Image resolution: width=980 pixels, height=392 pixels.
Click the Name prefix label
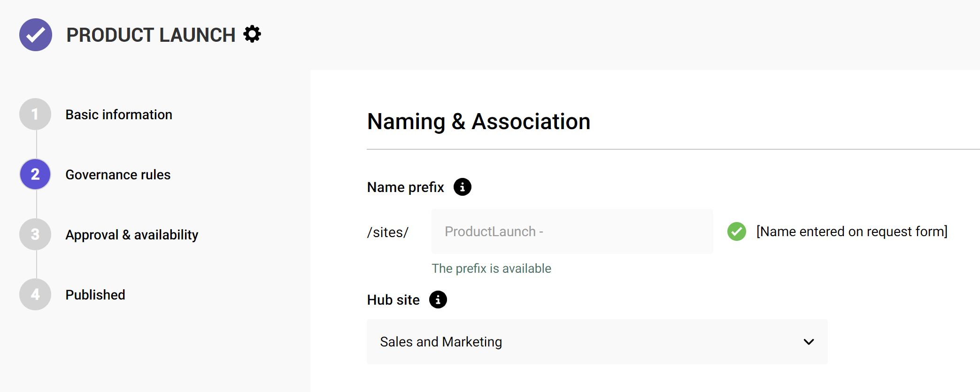pyautogui.click(x=406, y=187)
